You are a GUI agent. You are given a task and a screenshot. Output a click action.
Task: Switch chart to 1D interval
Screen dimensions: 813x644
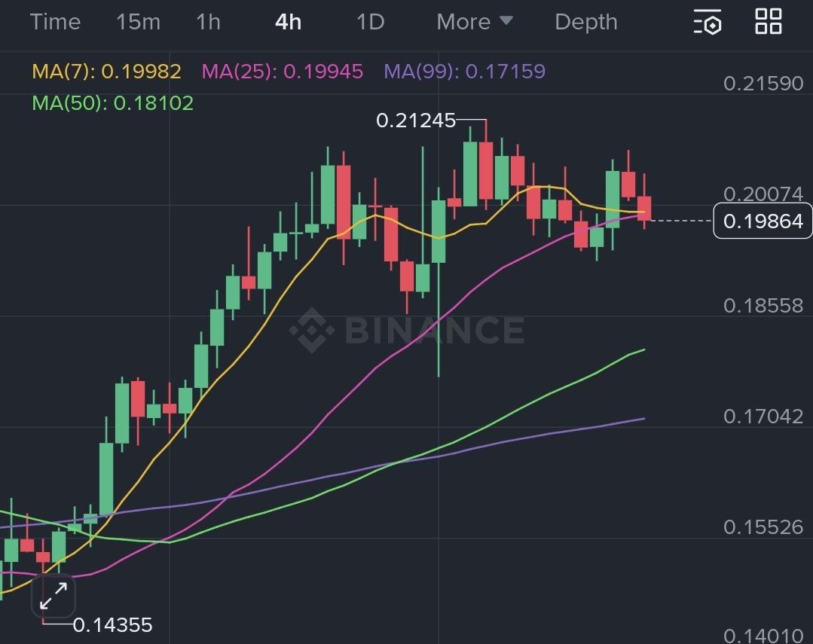click(370, 22)
